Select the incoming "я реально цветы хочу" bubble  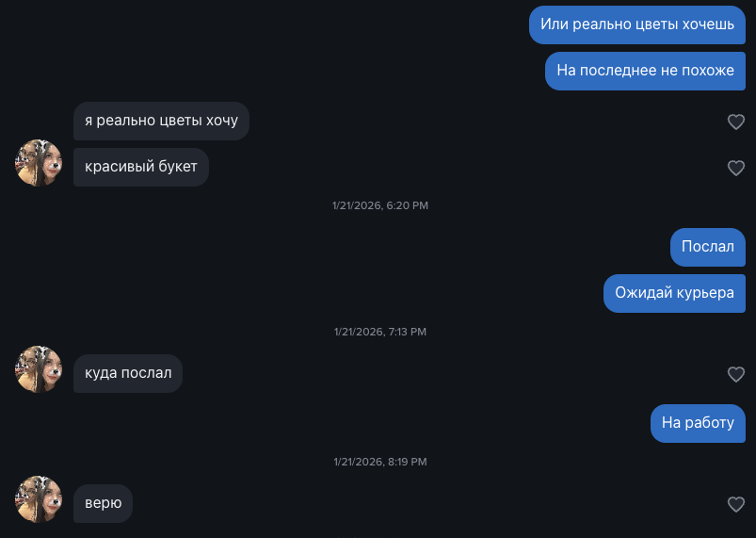tap(161, 122)
